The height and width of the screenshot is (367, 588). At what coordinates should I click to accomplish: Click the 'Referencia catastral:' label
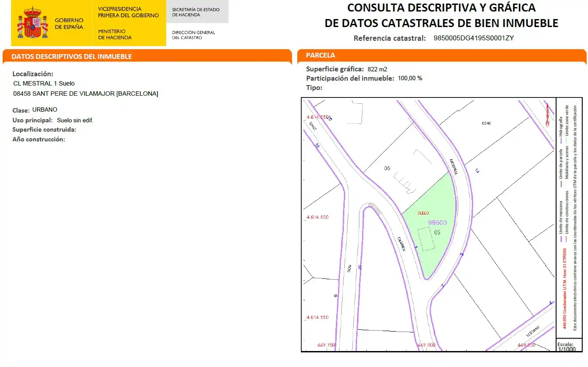pyautogui.click(x=389, y=38)
